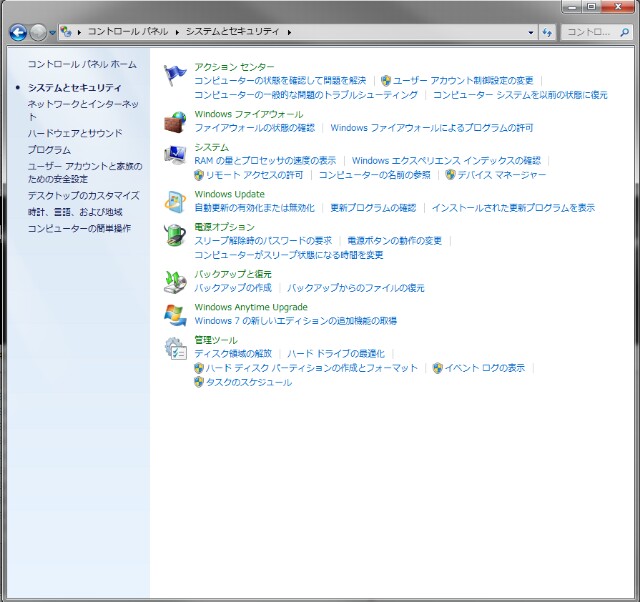Click the refresh icon beside address bar
The height and width of the screenshot is (602, 640).
[x=547, y=32]
